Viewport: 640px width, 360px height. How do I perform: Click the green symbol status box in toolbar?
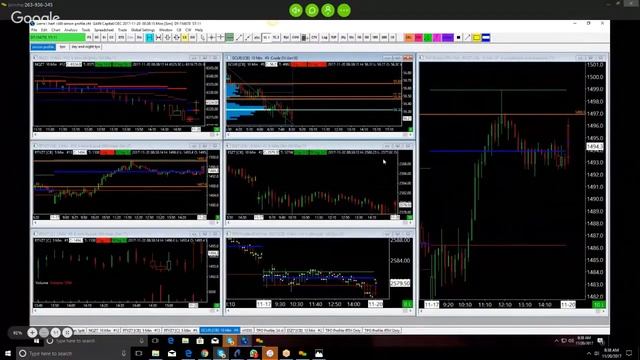tap(57, 38)
